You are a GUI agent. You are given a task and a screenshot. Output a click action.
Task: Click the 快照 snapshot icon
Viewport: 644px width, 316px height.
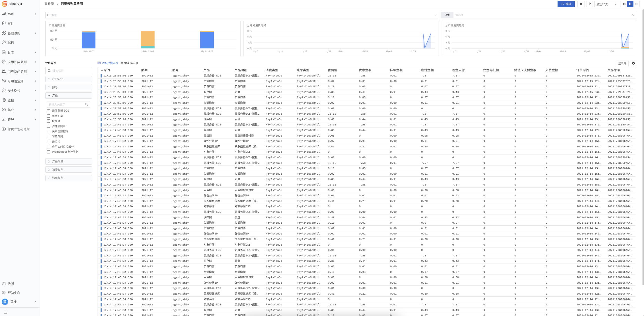[4, 283]
